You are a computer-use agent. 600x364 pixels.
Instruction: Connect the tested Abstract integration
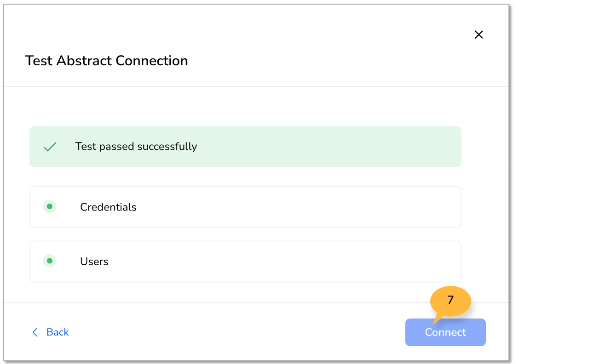tap(445, 332)
